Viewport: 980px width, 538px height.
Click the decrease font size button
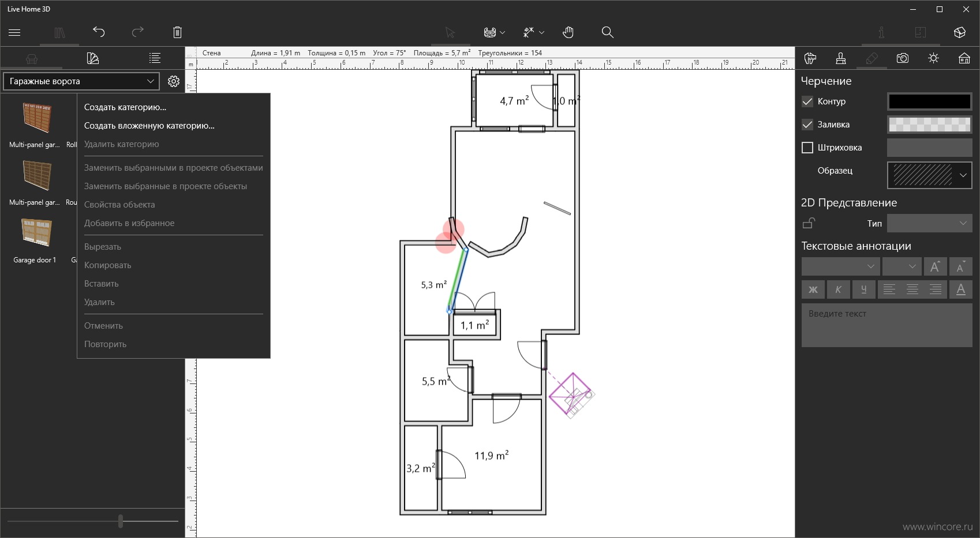pos(960,266)
